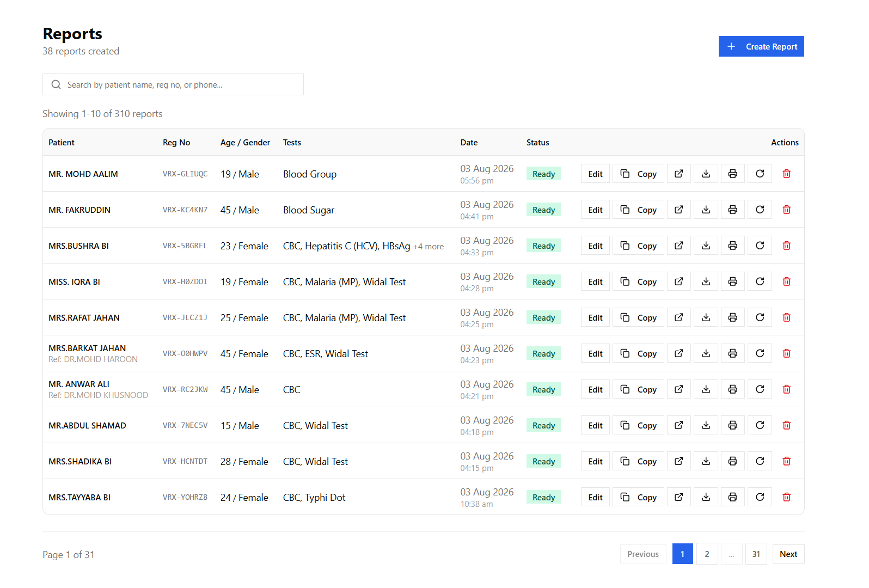Copy MR. FAKRUDDIN report

[x=639, y=210]
